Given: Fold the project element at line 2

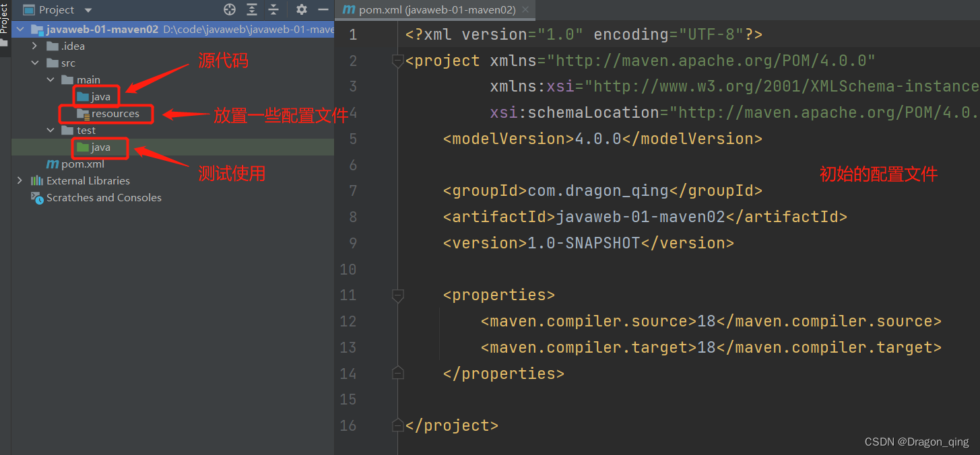Looking at the screenshot, I should [x=398, y=61].
